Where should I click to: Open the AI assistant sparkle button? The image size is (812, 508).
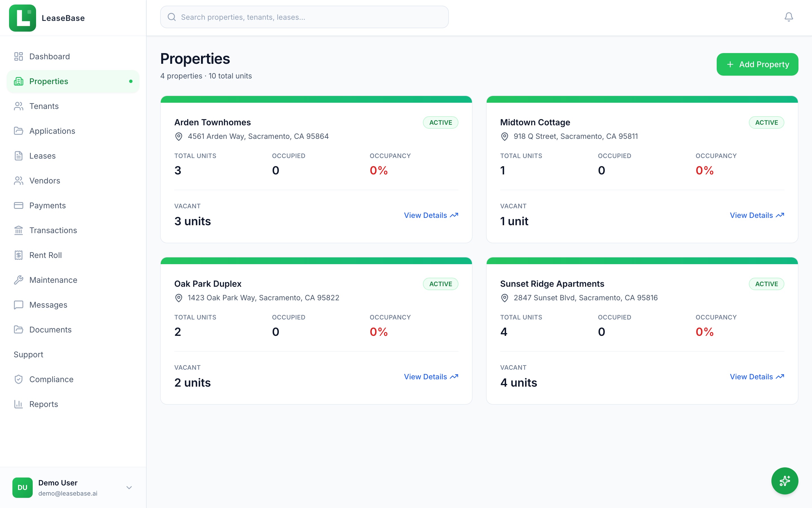coord(784,481)
